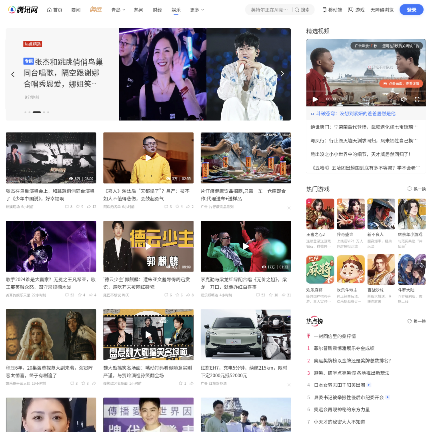Open the swordsman game icon in the second games row
This screenshot has width=432, height=432.
click(x=381, y=270)
